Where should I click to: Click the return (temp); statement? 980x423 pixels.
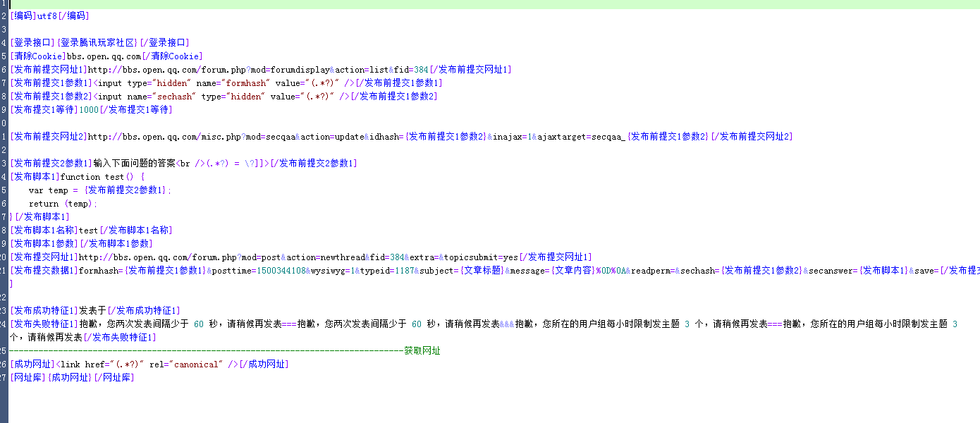point(63,203)
